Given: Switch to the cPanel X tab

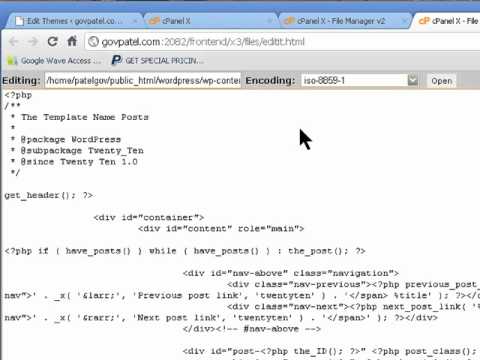Looking at the screenshot, I should 211,21.
